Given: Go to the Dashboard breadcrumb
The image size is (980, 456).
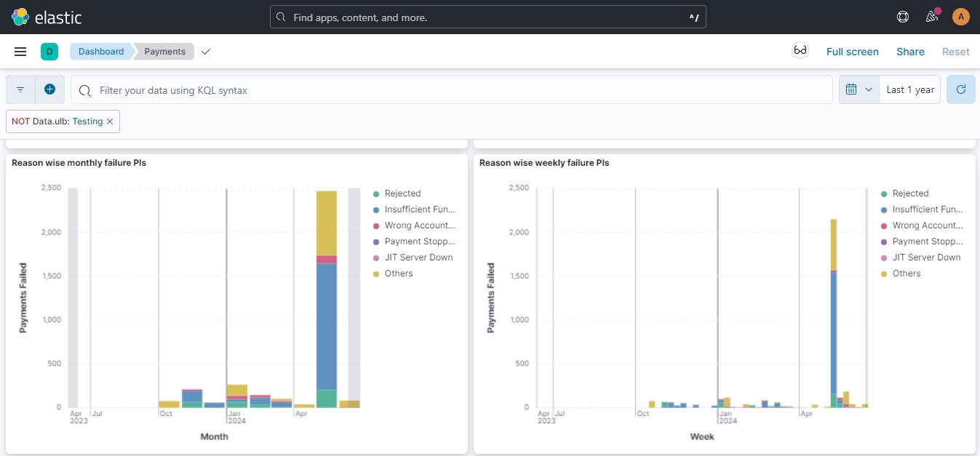Looking at the screenshot, I should (x=101, y=52).
